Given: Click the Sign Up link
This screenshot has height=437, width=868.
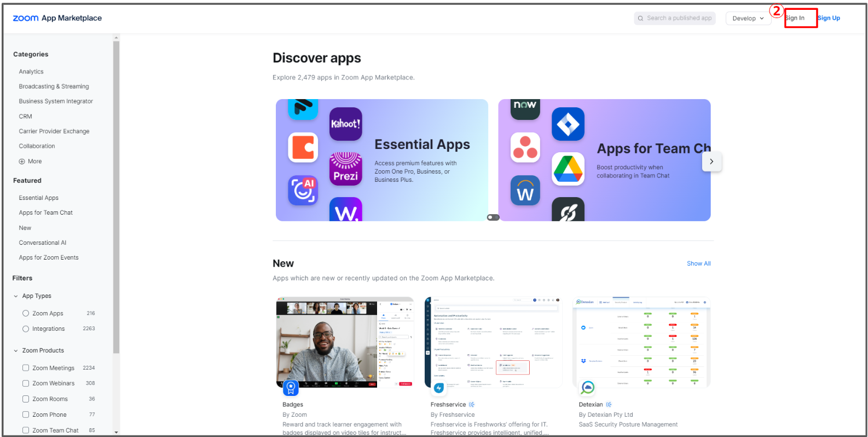Looking at the screenshot, I should tap(829, 18).
